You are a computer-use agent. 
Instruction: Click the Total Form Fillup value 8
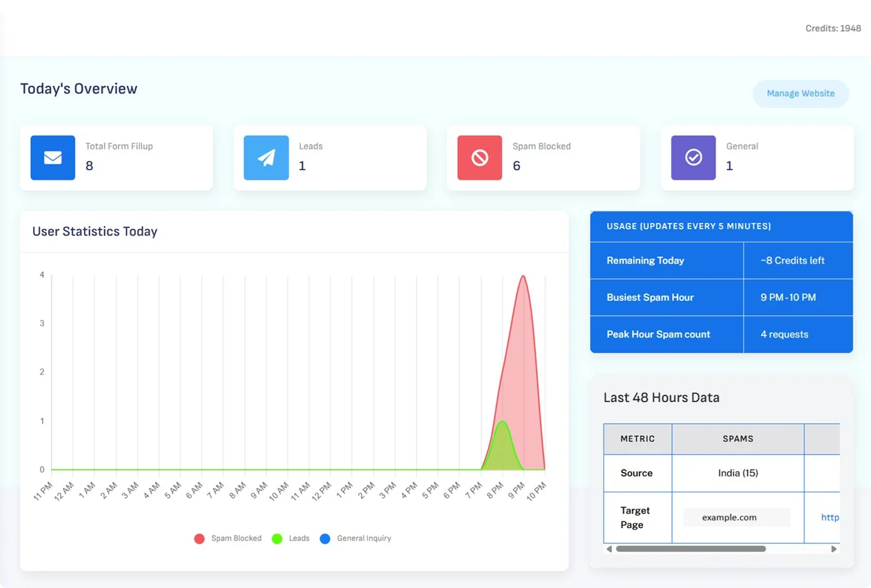(90, 166)
